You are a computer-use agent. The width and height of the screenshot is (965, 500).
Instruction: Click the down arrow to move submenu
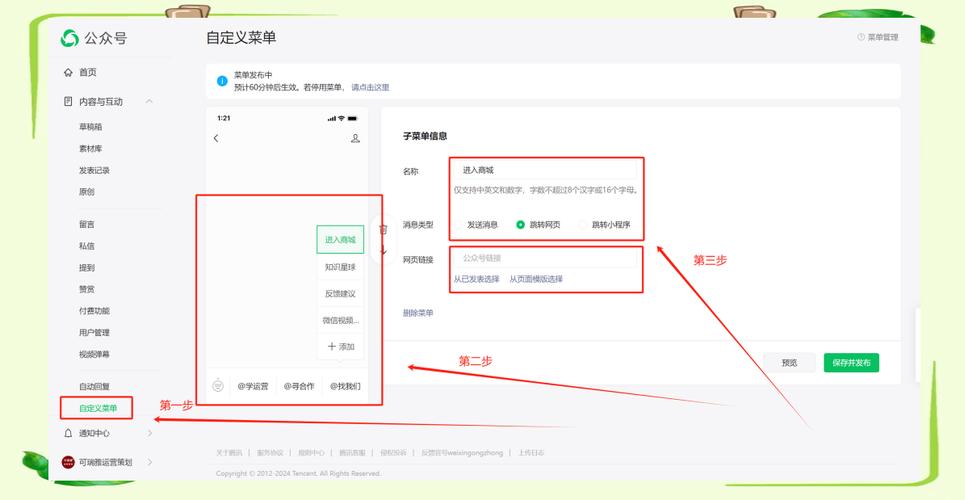click(382, 250)
